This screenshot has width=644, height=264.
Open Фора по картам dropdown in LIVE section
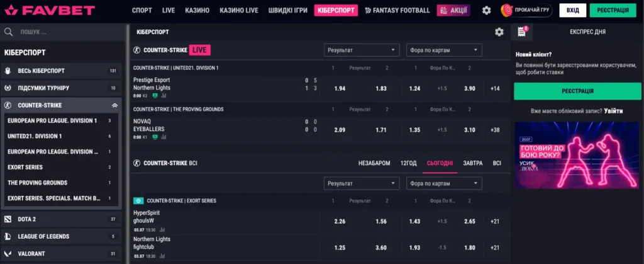pyautogui.click(x=444, y=50)
